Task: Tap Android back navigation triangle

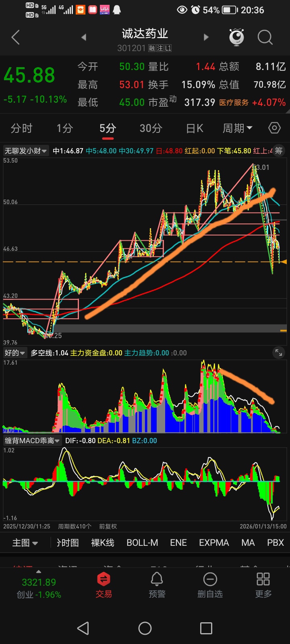Action: pyautogui.click(x=83, y=628)
